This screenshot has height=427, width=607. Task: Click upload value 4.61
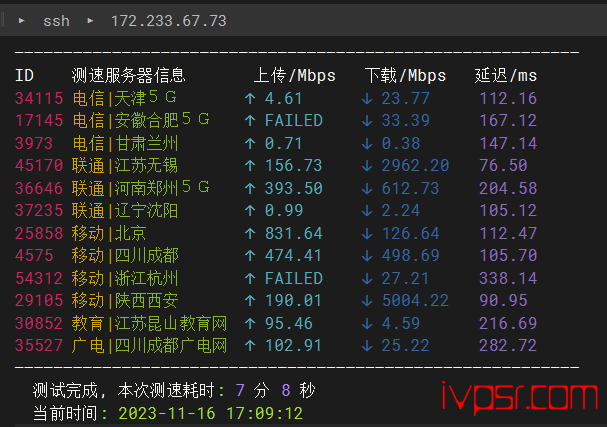[283, 98]
